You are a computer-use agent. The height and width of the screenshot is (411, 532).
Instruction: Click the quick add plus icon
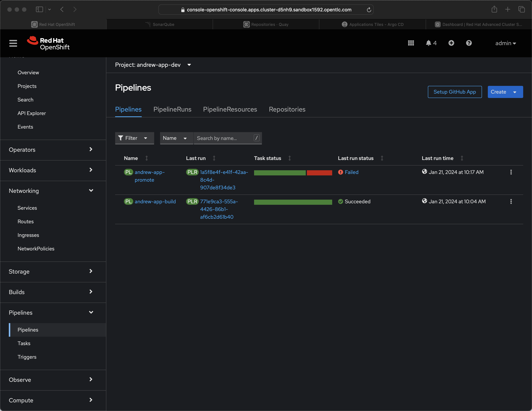pyautogui.click(x=451, y=43)
